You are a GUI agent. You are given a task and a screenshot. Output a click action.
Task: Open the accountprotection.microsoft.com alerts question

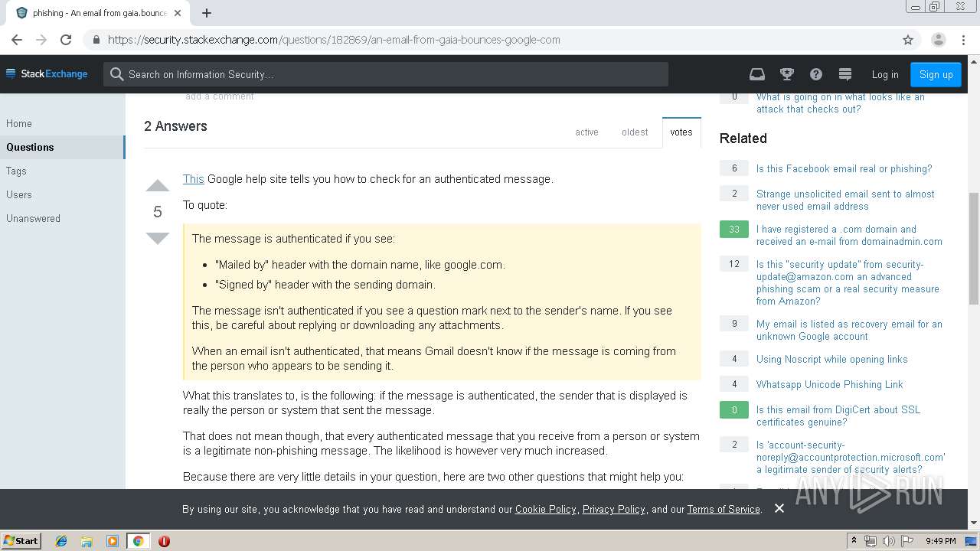click(x=851, y=457)
